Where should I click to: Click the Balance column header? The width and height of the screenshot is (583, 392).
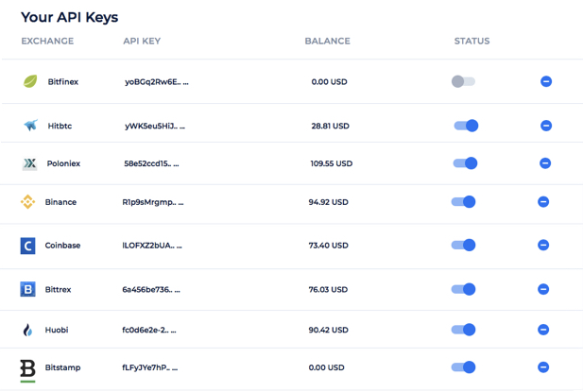pos(327,42)
